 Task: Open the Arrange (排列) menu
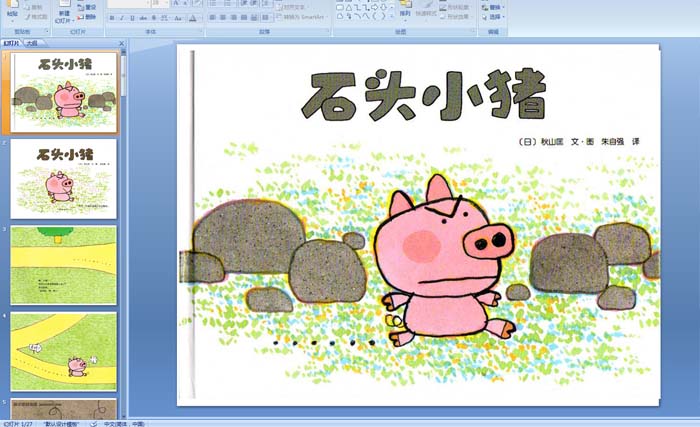405,10
